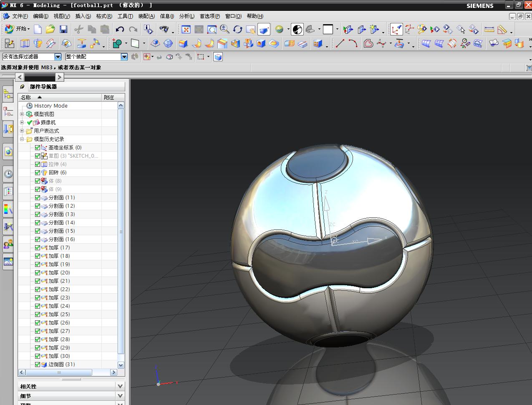Expand the 模型视图 tree node
This screenshot has height=405, width=532.
(x=22, y=114)
